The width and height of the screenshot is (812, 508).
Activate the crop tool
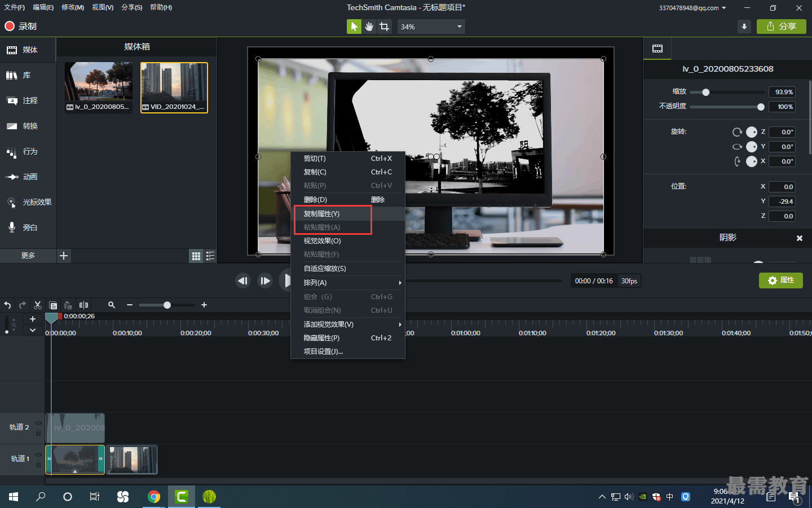[x=385, y=27]
